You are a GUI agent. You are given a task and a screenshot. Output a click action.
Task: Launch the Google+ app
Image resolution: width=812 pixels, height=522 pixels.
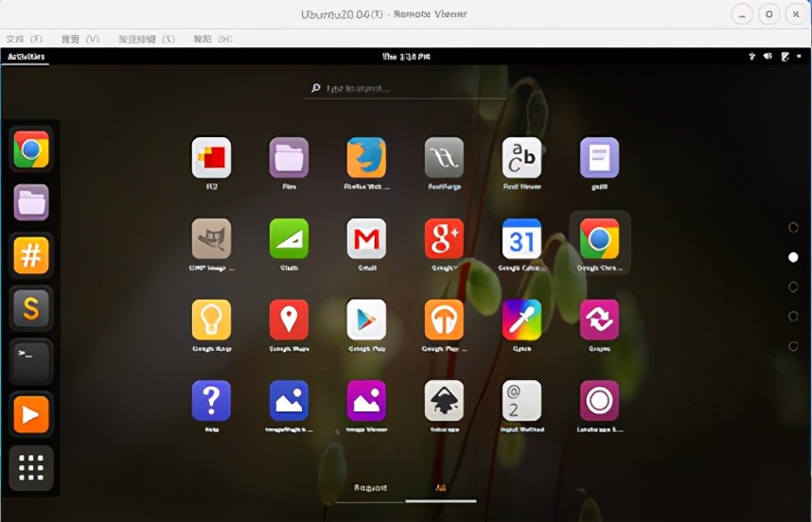point(444,238)
